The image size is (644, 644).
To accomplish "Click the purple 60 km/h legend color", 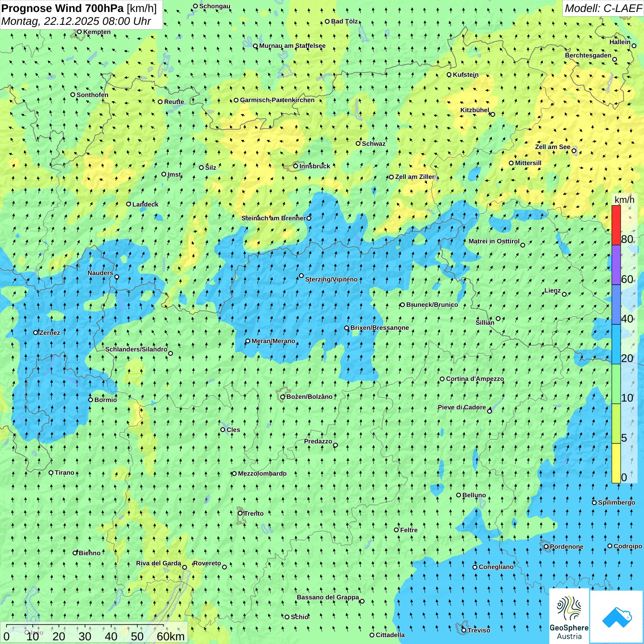I will click(x=616, y=265).
